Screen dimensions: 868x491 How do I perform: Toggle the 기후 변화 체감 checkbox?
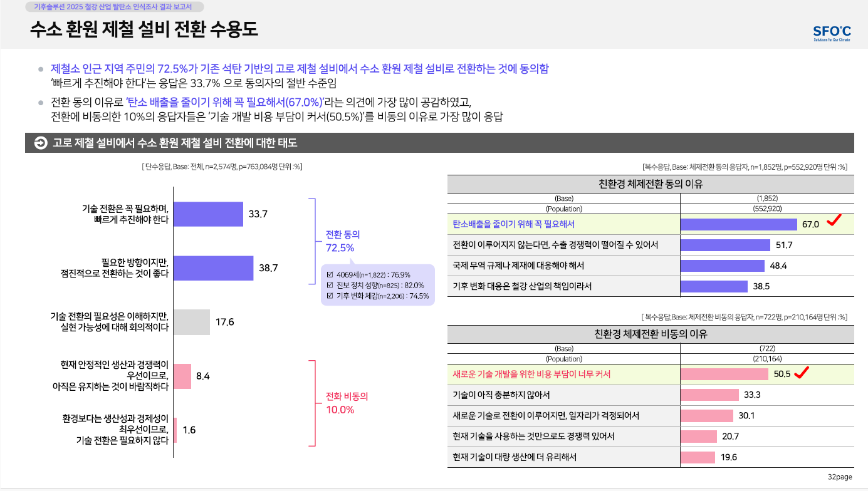(x=330, y=296)
